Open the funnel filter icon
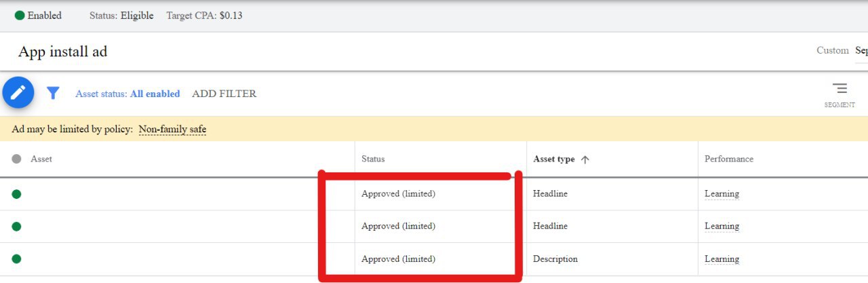Viewport: 868px width, 283px height. point(53,93)
